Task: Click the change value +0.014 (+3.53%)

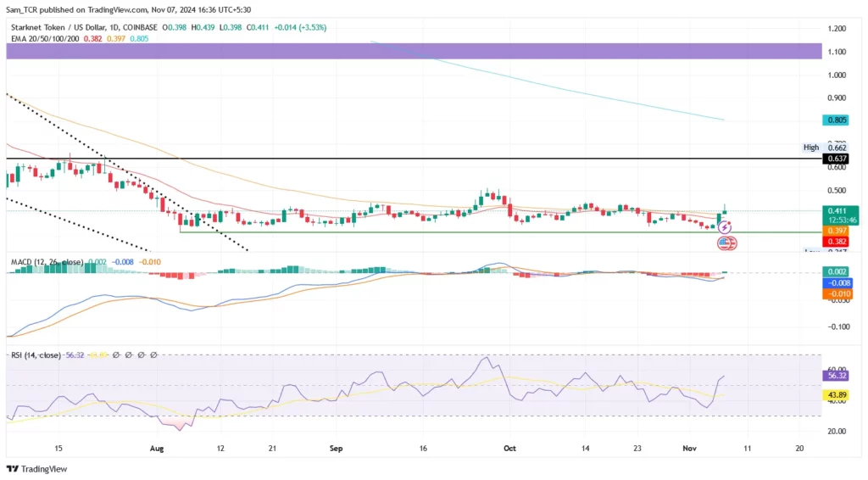Action: coord(301,27)
